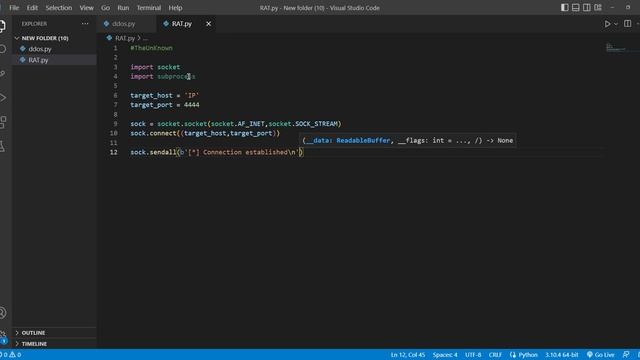Screen dimensions: 640x360
Task: Click the Ln 12, Col 45 indicator
Action: click(x=408, y=355)
